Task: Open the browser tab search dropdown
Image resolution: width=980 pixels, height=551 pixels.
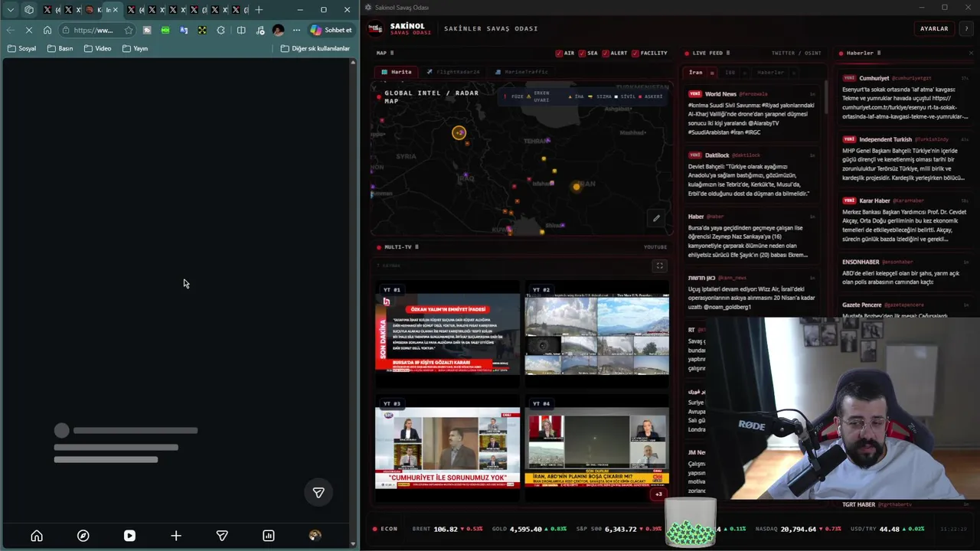Action: coord(10,10)
